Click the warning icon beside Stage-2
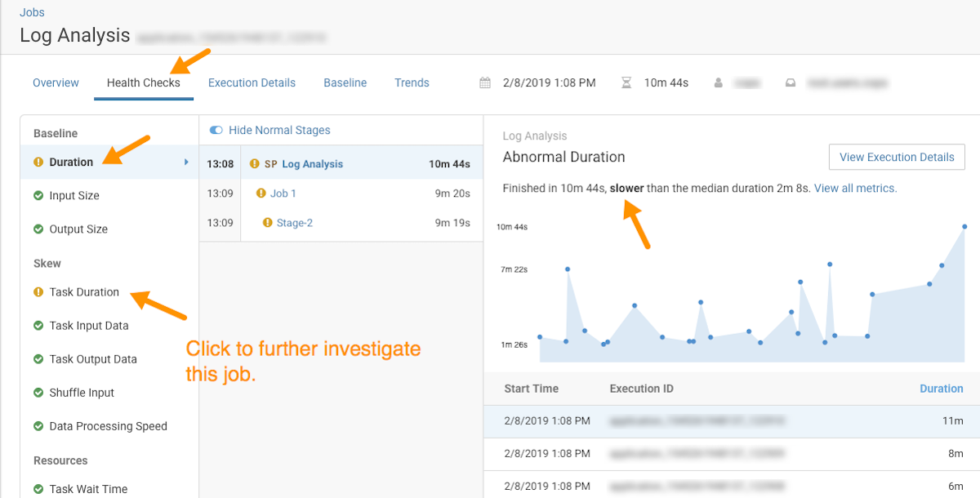Viewport: 980px width, 498px height. 268,223
